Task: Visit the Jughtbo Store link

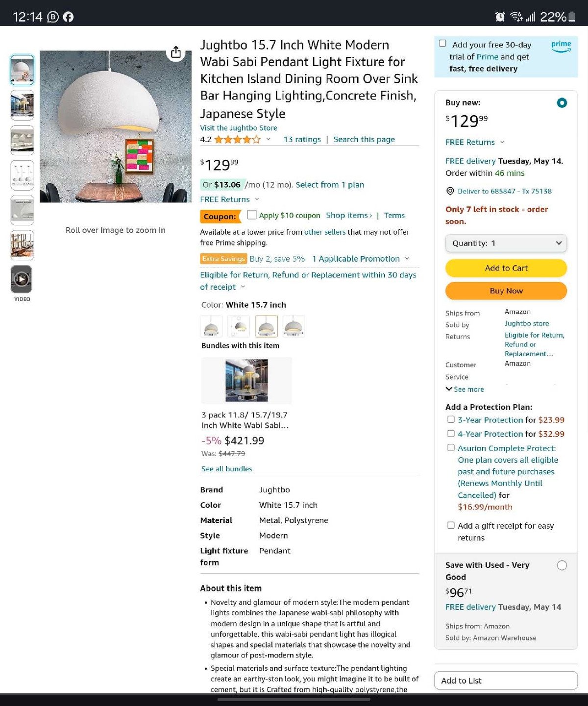Action: coord(239,128)
